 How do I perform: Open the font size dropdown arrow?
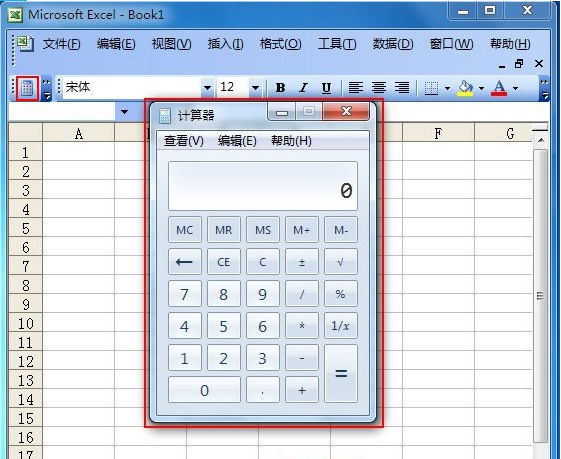(255, 88)
